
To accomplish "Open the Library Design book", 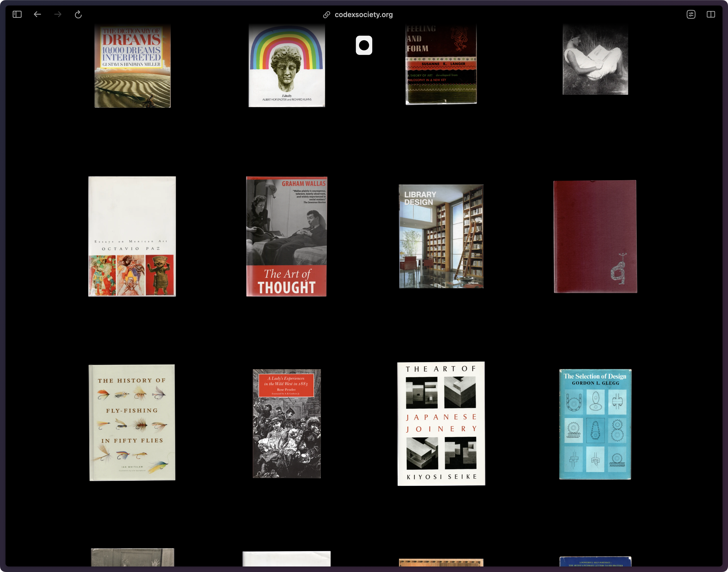I will click(441, 236).
